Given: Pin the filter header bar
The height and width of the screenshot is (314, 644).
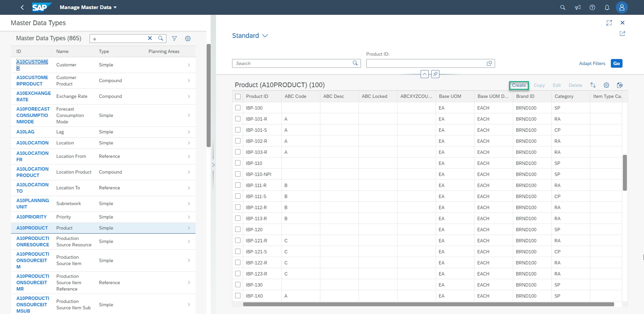Looking at the screenshot, I should [435, 74].
